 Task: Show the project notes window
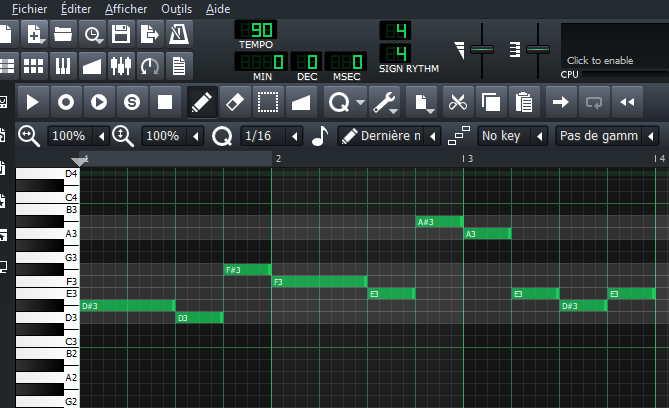pyautogui.click(x=179, y=66)
